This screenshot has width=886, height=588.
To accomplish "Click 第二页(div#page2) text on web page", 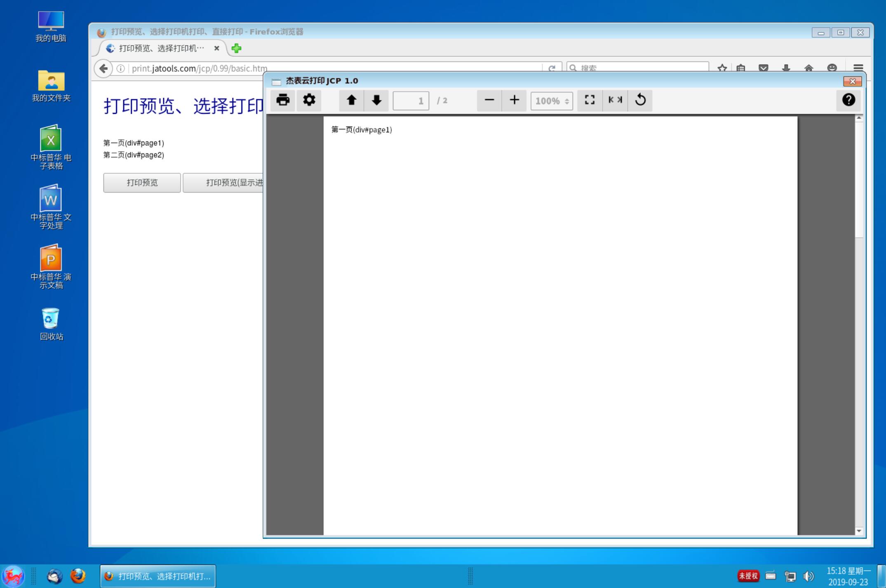I will [x=134, y=155].
